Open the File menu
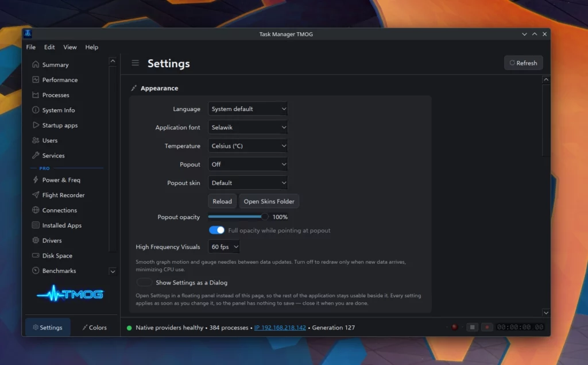Image resolution: width=588 pixels, height=365 pixels. [x=31, y=47]
